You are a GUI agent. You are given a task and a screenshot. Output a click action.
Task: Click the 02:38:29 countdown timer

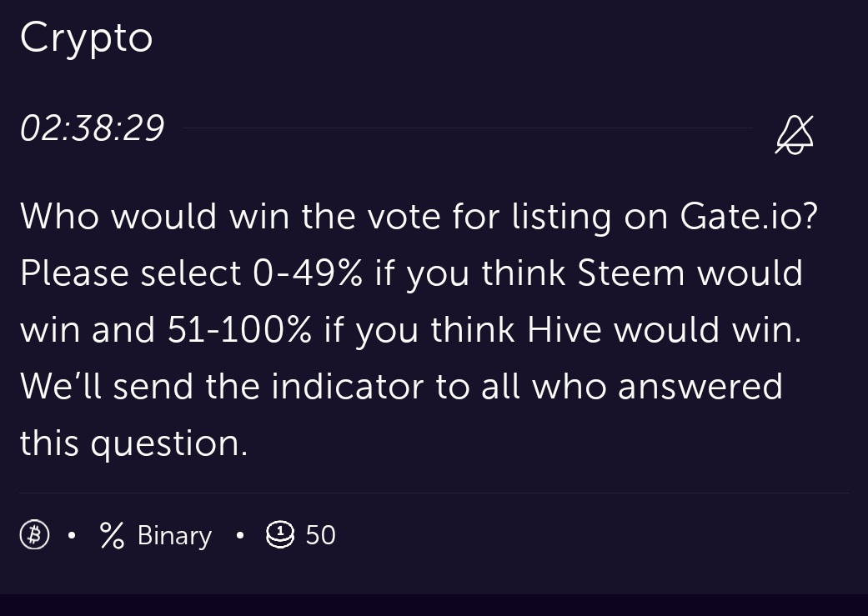(x=93, y=128)
